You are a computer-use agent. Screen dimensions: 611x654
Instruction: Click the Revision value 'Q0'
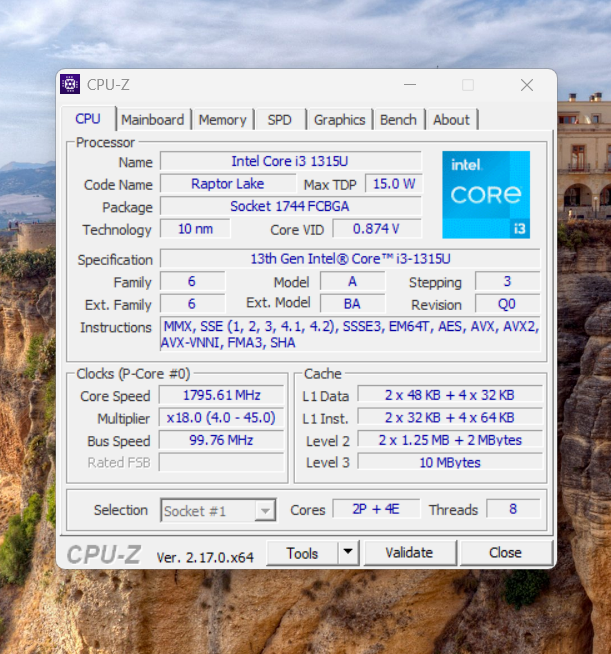tap(507, 304)
